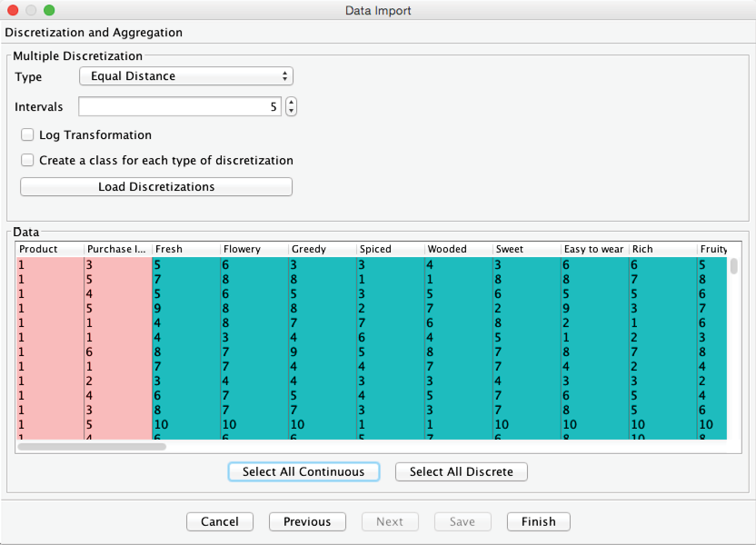Check Create a class for each discretization
Image resolution: width=756 pixels, height=545 pixels.
pyautogui.click(x=28, y=161)
